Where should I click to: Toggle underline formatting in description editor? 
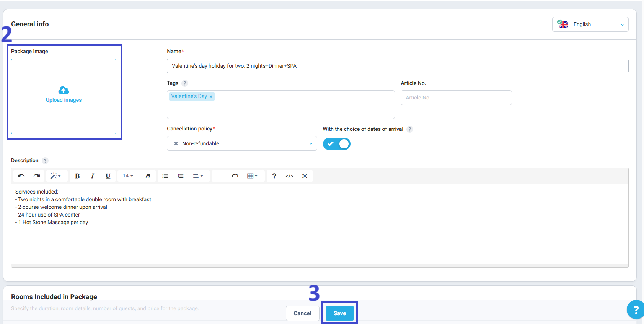108,176
